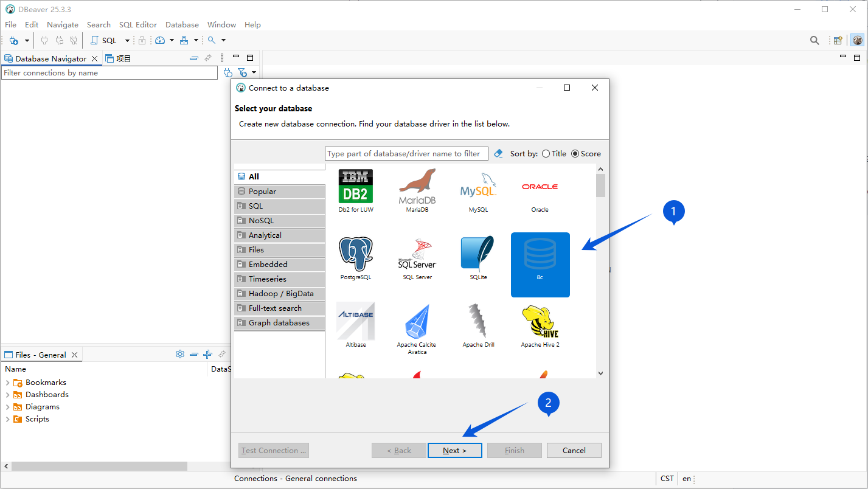This screenshot has height=489, width=868.
Task: Click the driver list vertical scrollbar thumb
Action: pos(601,186)
